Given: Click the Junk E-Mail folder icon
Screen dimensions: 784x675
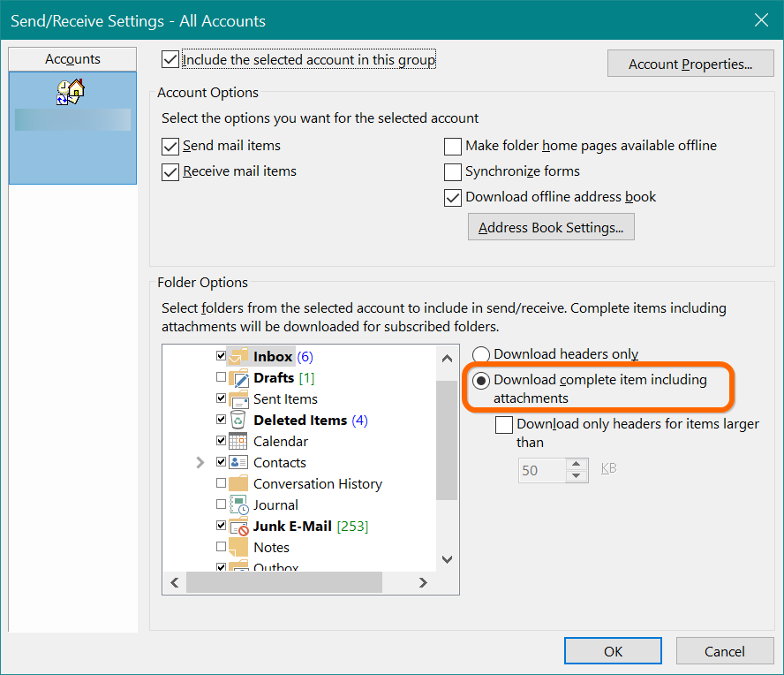Looking at the screenshot, I should (238, 527).
